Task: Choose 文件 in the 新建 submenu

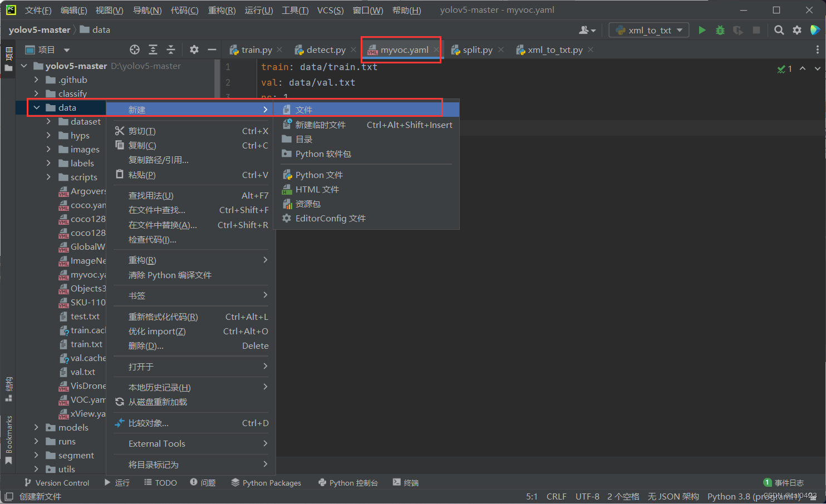Action: [x=366, y=110]
